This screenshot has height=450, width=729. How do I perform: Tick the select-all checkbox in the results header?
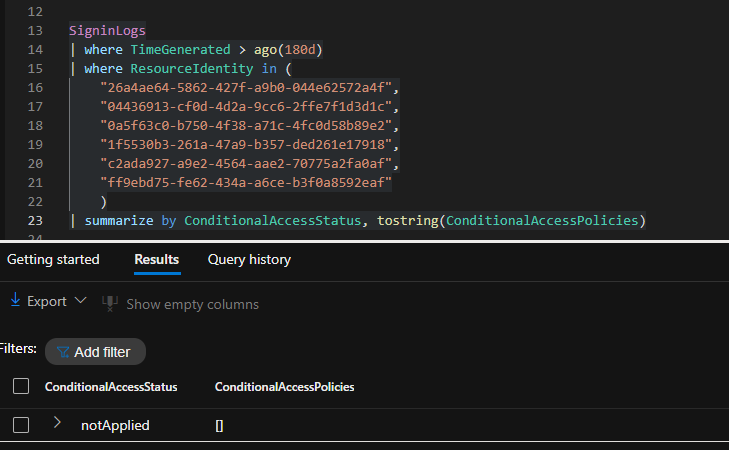[21, 387]
